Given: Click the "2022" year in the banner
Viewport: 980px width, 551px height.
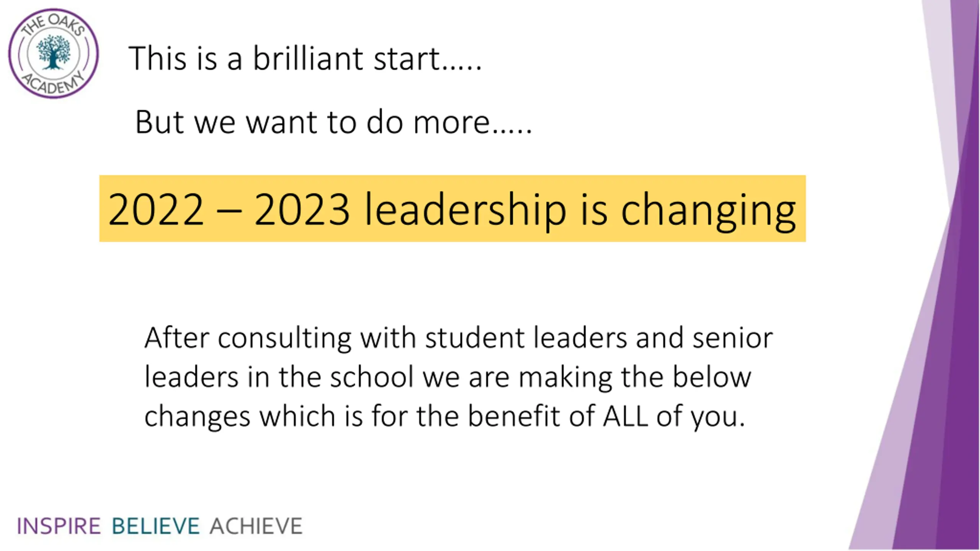Looking at the screenshot, I should click(x=156, y=209).
